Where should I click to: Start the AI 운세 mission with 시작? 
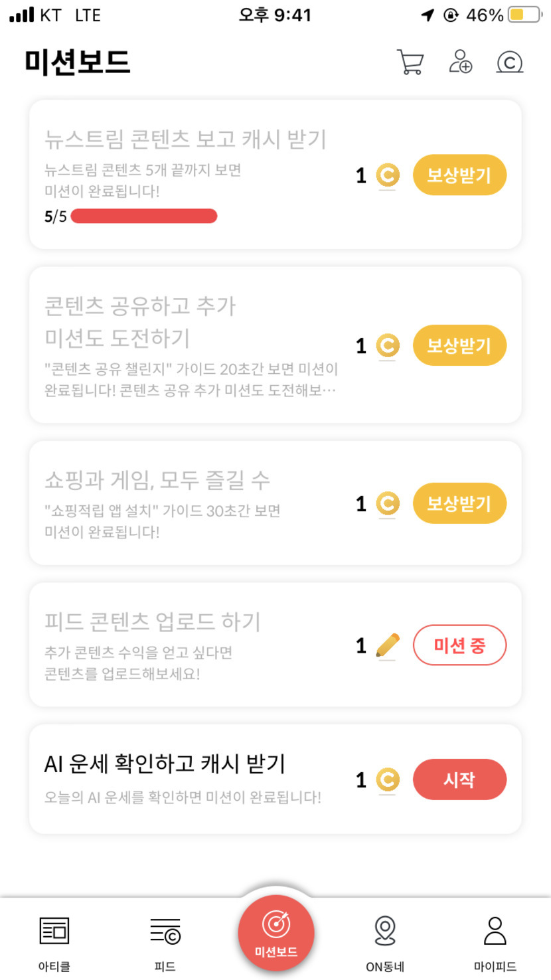[459, 779]
